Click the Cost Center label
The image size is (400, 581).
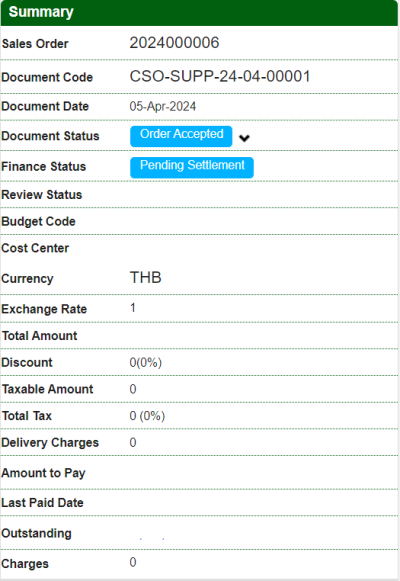pos(35,248)
